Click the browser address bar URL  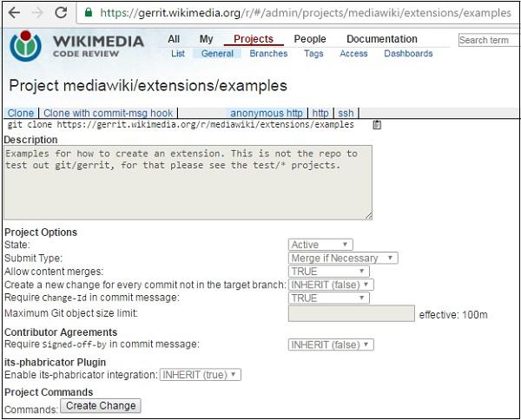(x=306, y=13)
